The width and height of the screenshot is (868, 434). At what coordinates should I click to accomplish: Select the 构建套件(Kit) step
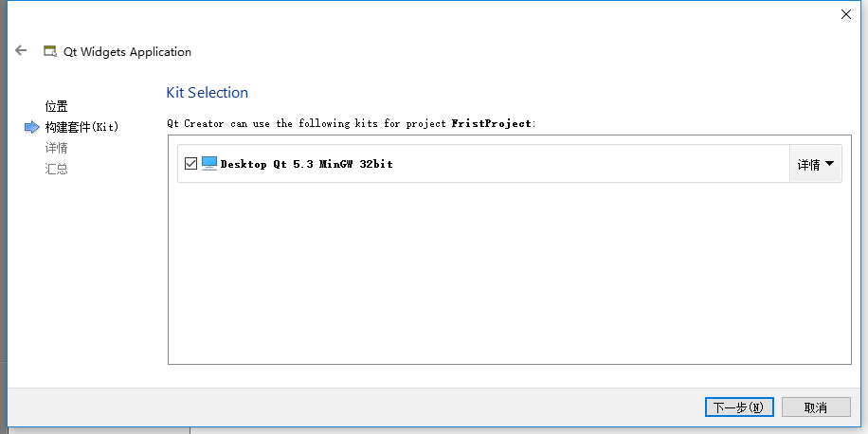pyautogui.click(x=81, y=127)
